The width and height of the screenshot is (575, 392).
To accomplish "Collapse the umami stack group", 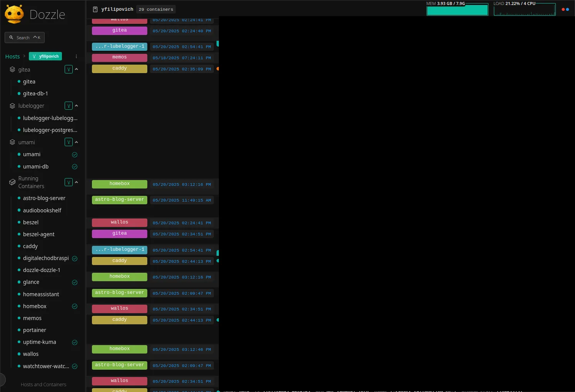I will tap(76, 142).
